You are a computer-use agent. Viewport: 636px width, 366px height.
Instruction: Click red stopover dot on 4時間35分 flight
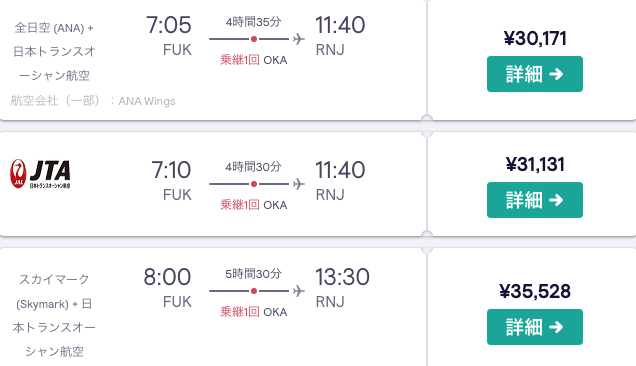point(254,39)
